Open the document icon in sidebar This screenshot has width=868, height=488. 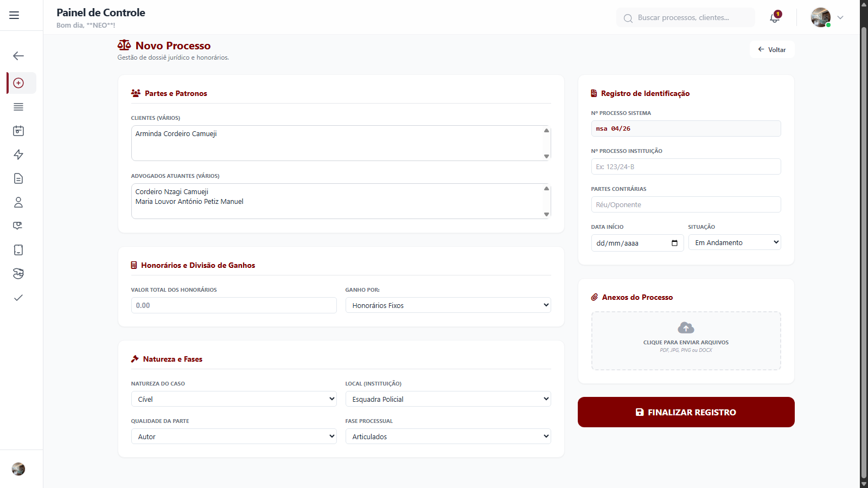tap(18, 178)
